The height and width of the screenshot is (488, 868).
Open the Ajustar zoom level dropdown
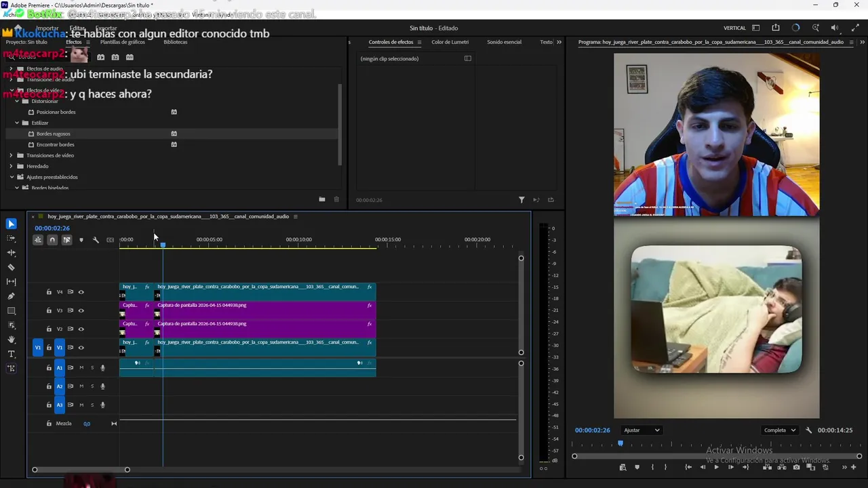click(x=641, y=430)
